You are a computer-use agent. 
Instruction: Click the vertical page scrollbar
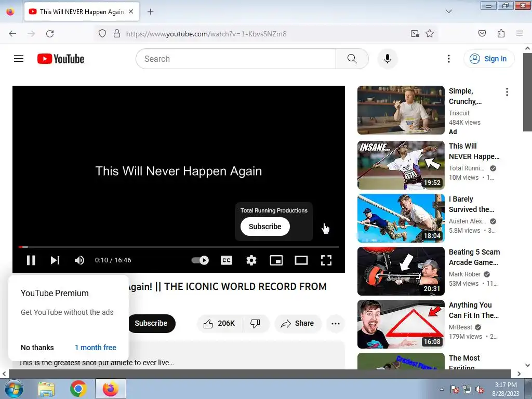tap(527, 91)
